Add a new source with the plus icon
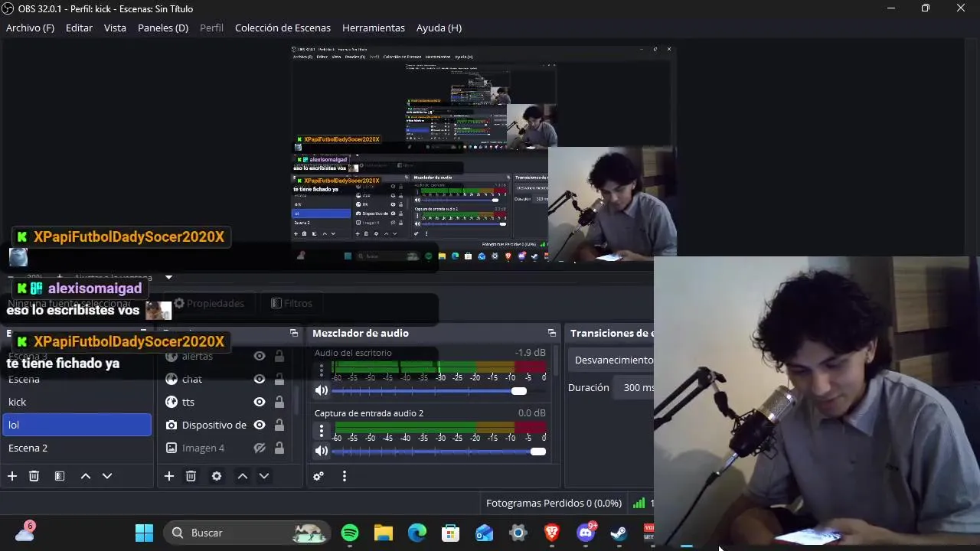 (169, 476)
